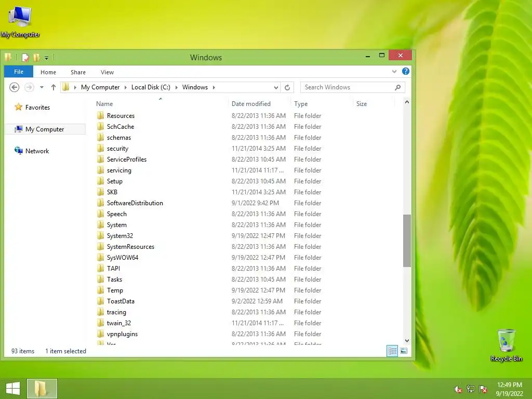Select Network in navigation pane
Screen dimensions: 532x399
(37, 151)
